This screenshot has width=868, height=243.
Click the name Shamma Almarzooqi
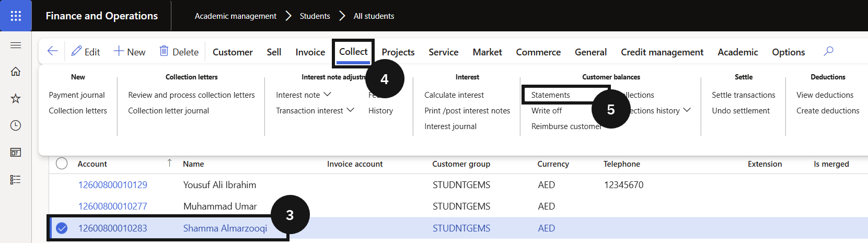point(225,228)
